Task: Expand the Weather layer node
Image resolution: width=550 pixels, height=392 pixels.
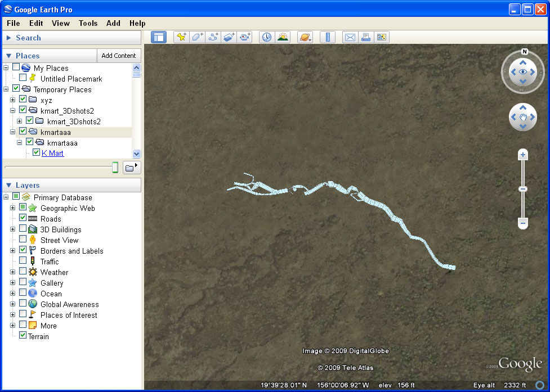Action: (x=12, y=272)
